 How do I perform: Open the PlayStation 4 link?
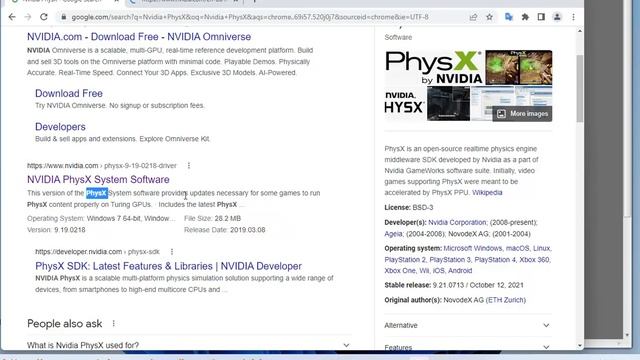click(x=495, y=260)
